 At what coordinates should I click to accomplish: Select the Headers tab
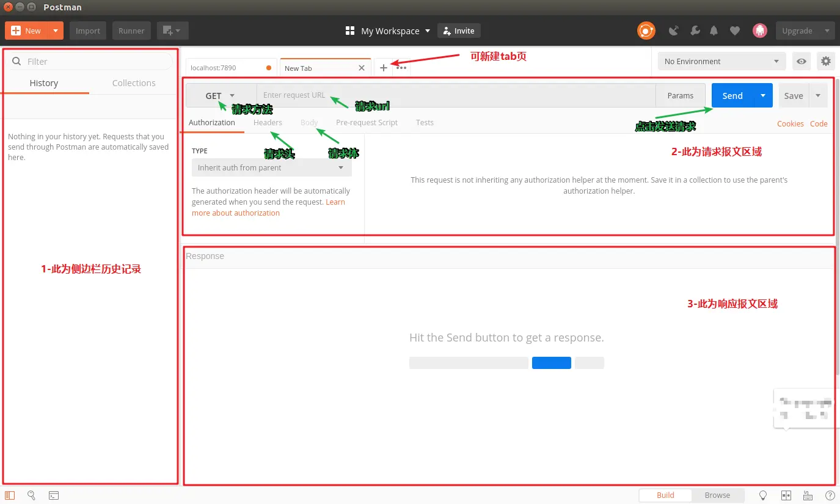tap(268, 123)
